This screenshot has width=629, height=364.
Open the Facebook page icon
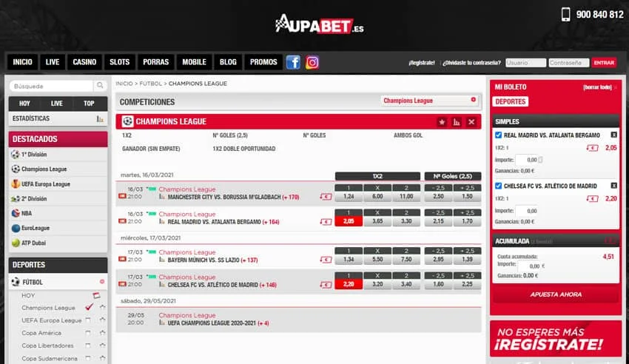[293, 63]
